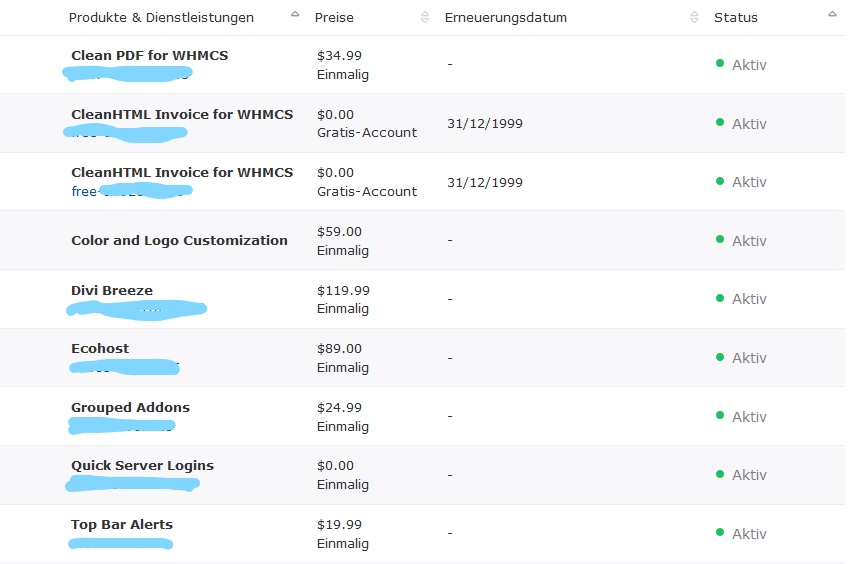Sort by the Preise column header text
This screenshot has height=564, width=852.
334,17
